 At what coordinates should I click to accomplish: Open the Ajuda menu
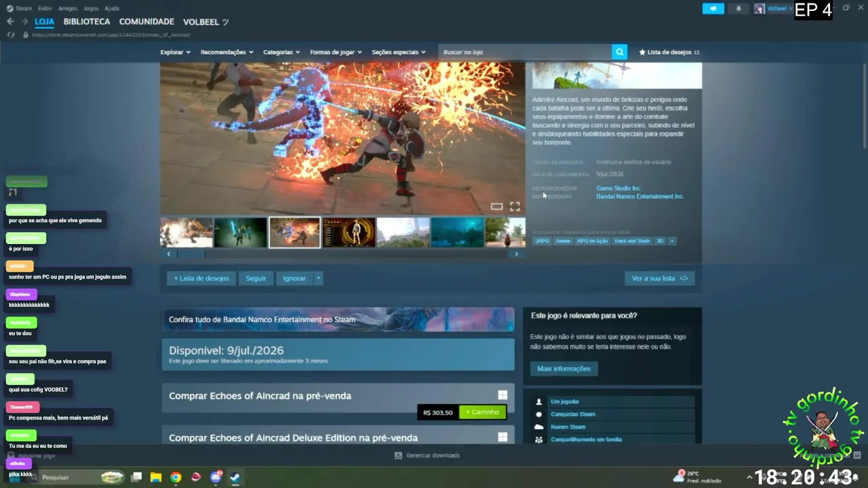[112, 9]
